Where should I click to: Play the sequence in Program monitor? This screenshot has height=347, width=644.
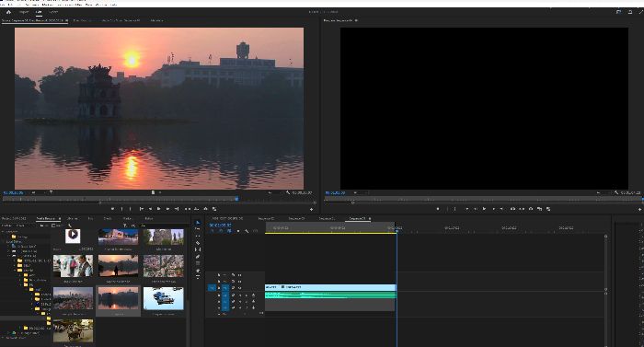[484, 209]
